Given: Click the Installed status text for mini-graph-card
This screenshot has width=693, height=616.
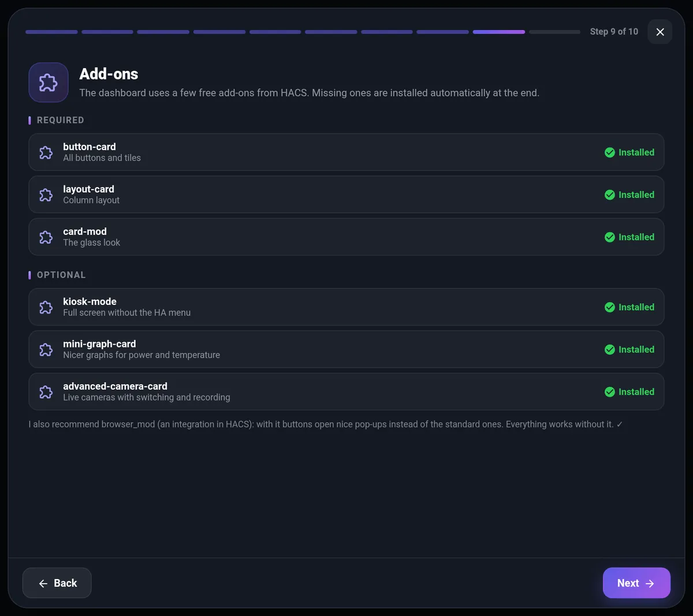Looking at the screenshot, I should [636, 349].
